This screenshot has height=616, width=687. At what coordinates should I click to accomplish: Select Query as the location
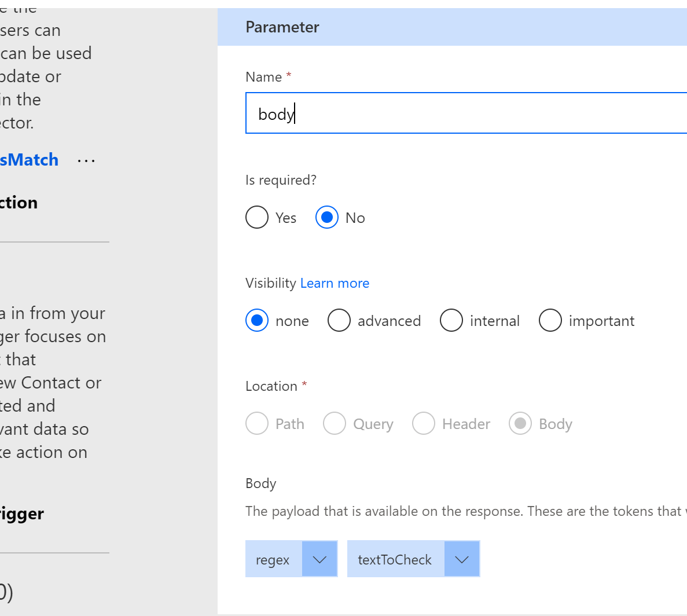coord(335,424)
